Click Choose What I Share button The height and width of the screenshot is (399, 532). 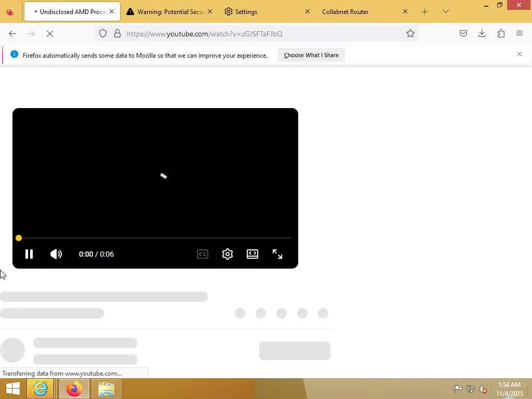(x=311, y=55)
